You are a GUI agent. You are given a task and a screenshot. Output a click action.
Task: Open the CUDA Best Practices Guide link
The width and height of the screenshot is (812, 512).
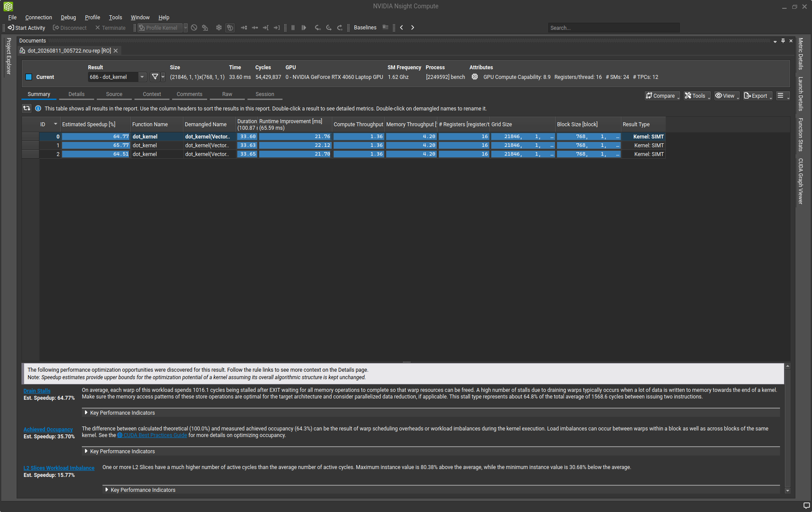(x=152, y=435)
